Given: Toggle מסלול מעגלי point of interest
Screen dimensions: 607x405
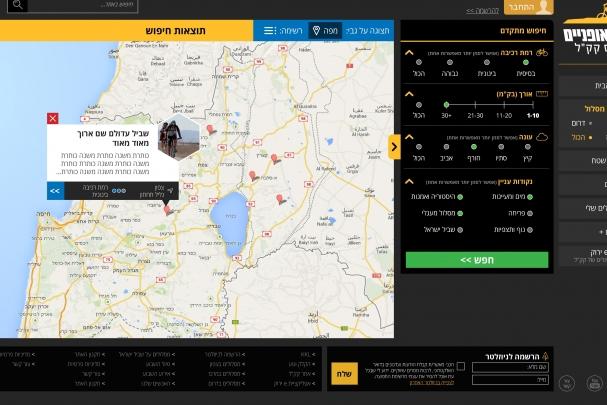Looking at the screenshot, I should [460, 213].
